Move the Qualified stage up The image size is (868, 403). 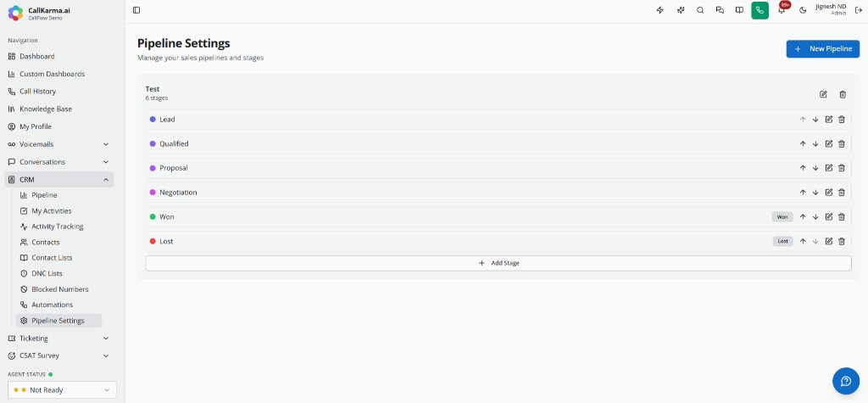coord(803,143)
